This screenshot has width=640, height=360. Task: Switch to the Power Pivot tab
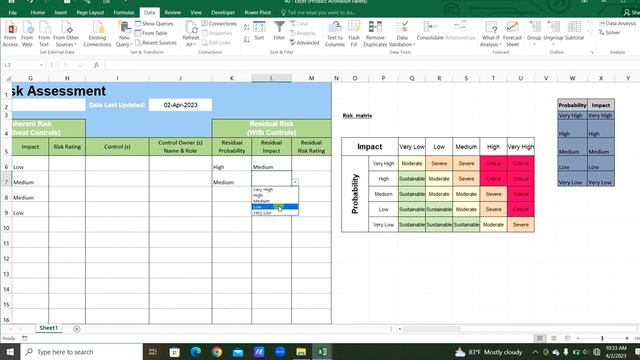coord(258,13)
